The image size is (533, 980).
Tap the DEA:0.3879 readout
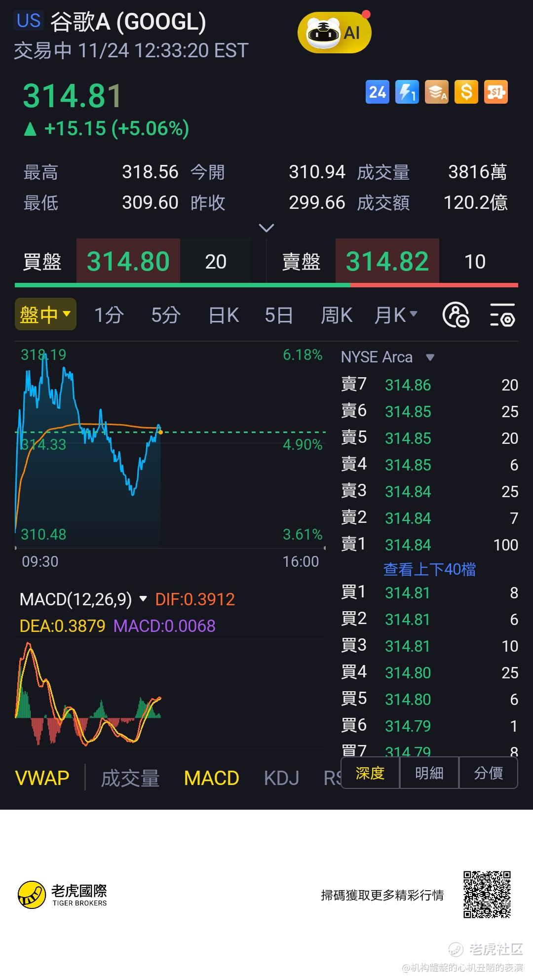pos(62,626)
